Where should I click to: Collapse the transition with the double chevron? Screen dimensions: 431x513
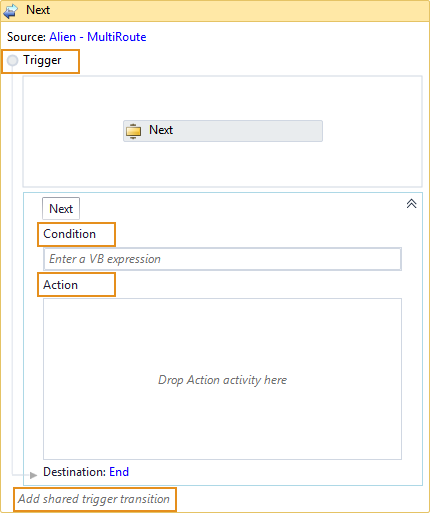(x=411, y=204)
